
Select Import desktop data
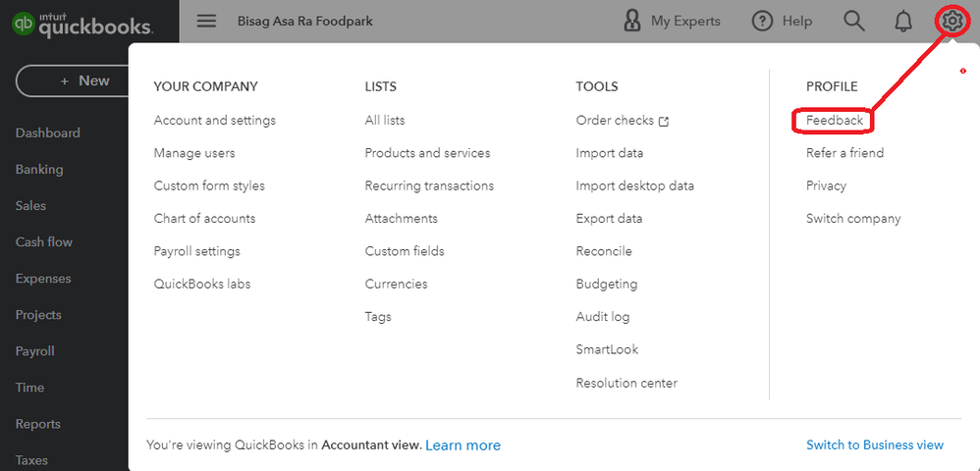635,185
